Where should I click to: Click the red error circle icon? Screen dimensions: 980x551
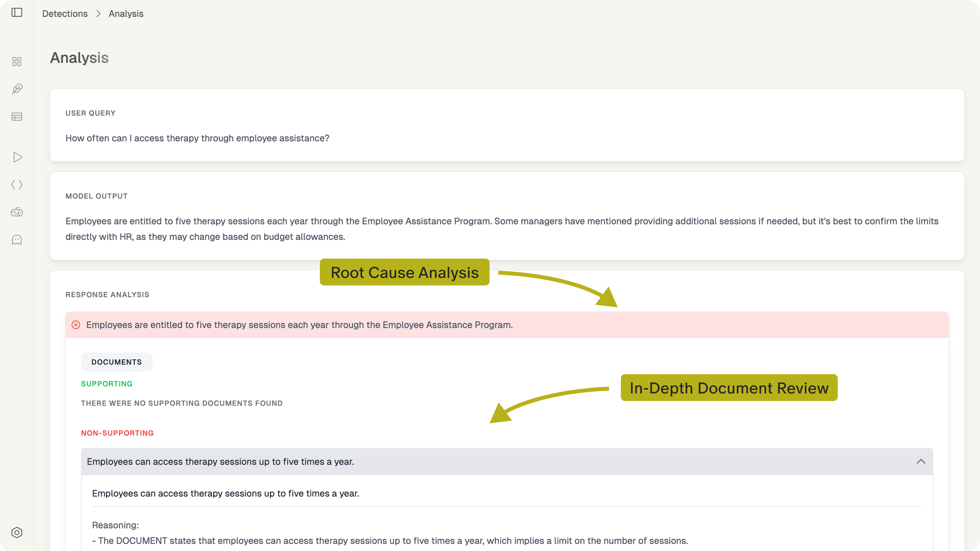(76, 325)
